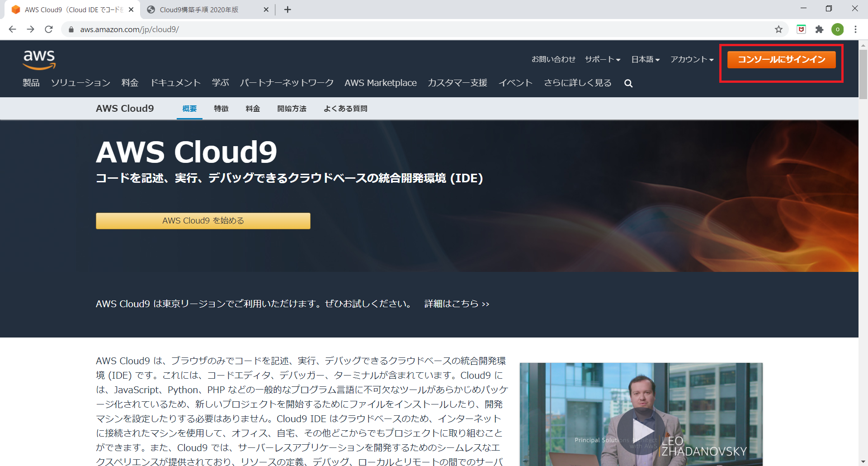Screen dimensions: 868x466
Task: Expand the サポート dropdown
Action: pos(603,59)
